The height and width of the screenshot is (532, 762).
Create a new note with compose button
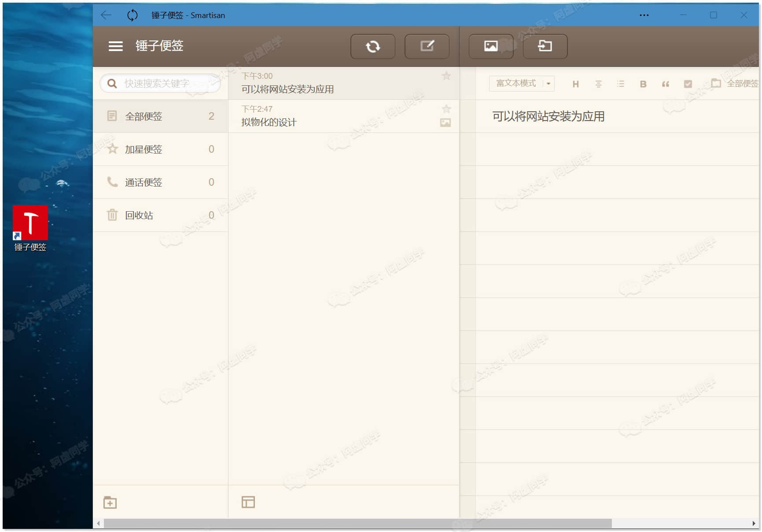[x=427, y=46]
